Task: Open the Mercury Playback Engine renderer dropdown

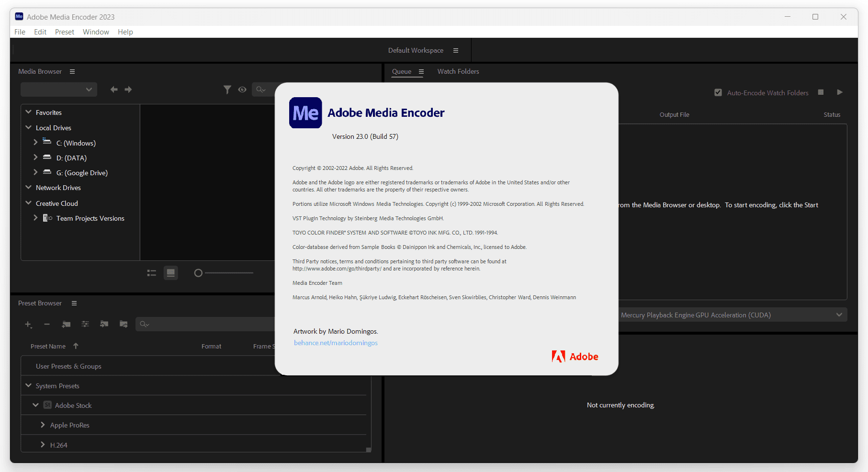Action: [733, 315]
